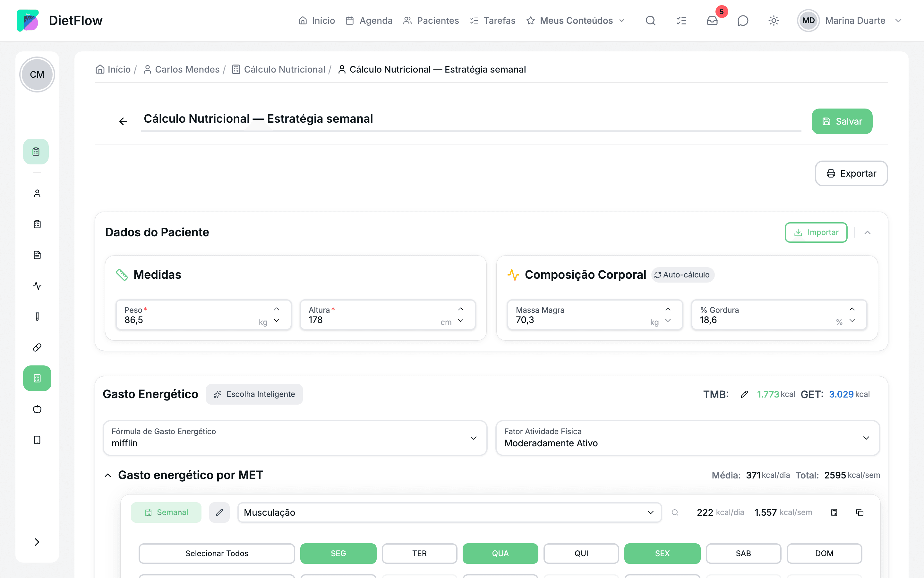Open the person profile sidebar icon
Image resolution: width=924 pixels, height=578 pixels.
pos(37,193)
